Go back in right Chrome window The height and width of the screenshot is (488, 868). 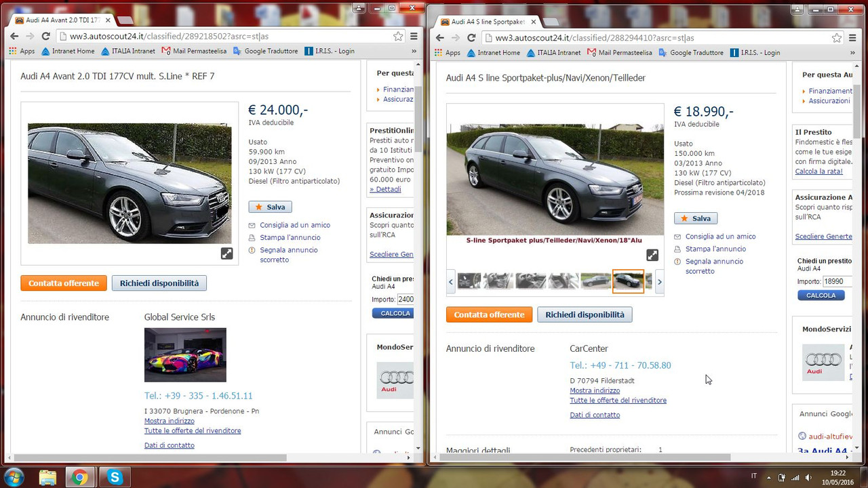tap(439, 38)
